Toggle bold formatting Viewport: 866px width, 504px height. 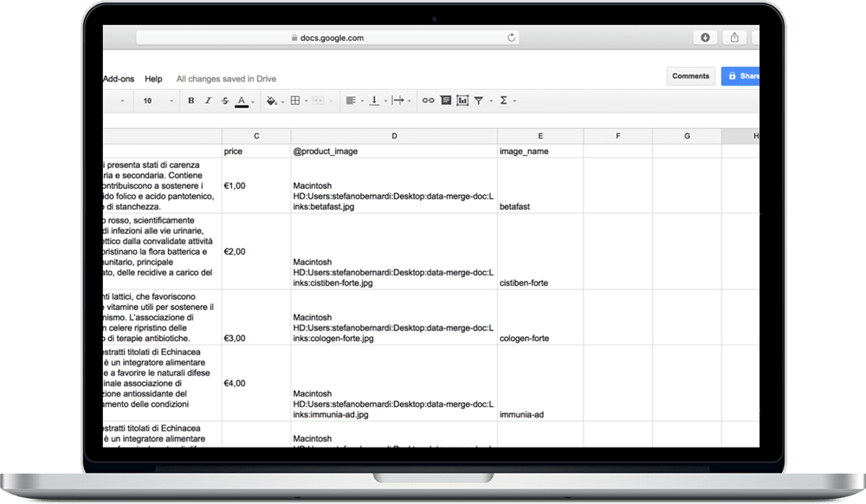pyautogui.click(x=191, y=100)
